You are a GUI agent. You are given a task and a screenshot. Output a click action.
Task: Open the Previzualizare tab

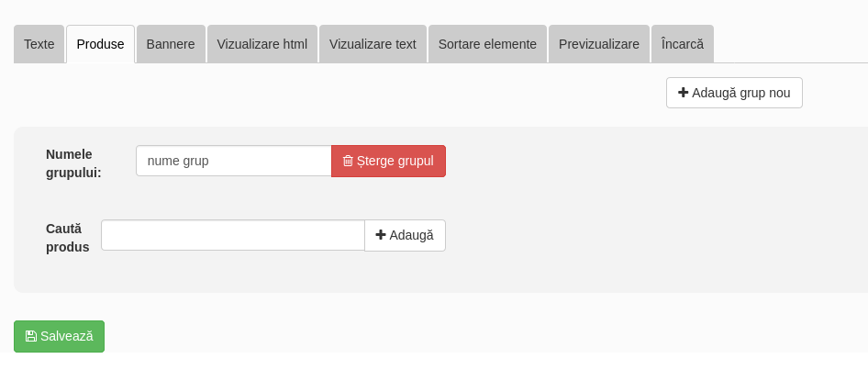coord(598,44)
